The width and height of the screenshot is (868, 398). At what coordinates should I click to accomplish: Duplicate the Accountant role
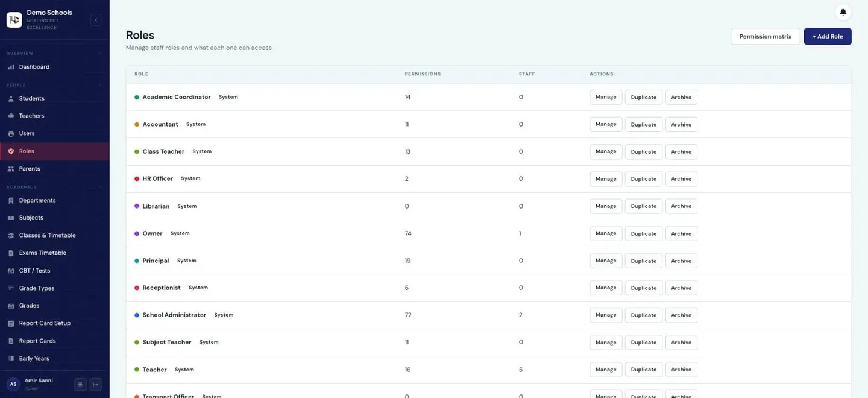tap(644, 124)
